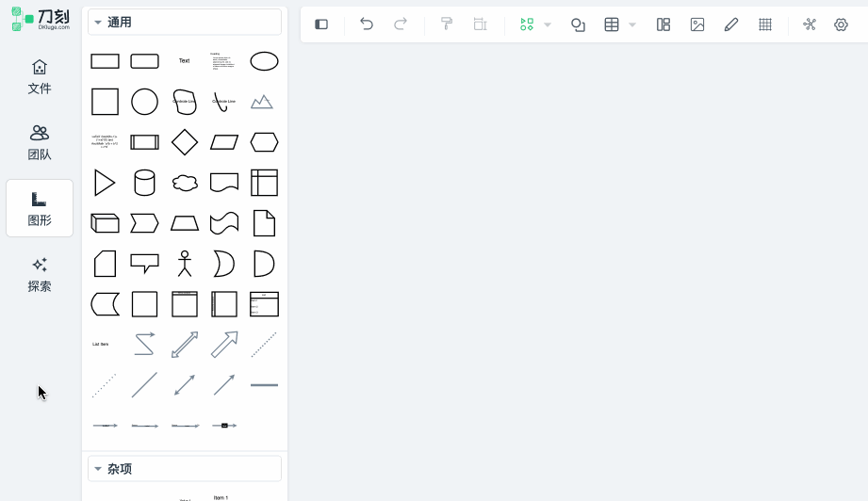868x501 pixels.
Task: Collapse the 杂项 section
Action: click(98, 468)
